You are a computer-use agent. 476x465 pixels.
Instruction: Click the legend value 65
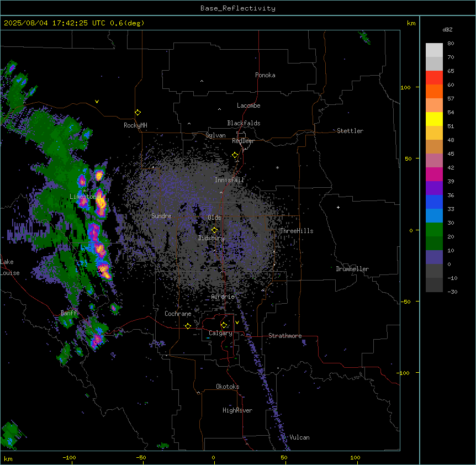click(x=451, y=71)
